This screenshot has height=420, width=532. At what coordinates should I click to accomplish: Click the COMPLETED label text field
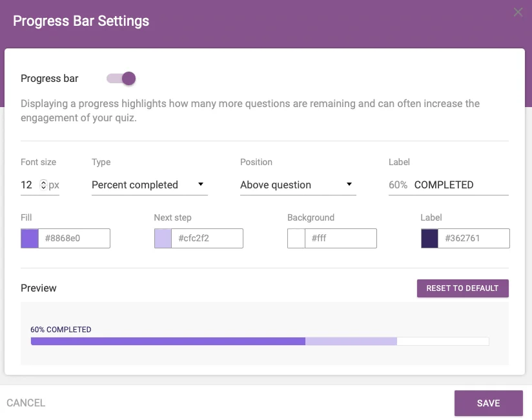click(x=460, y=185)
